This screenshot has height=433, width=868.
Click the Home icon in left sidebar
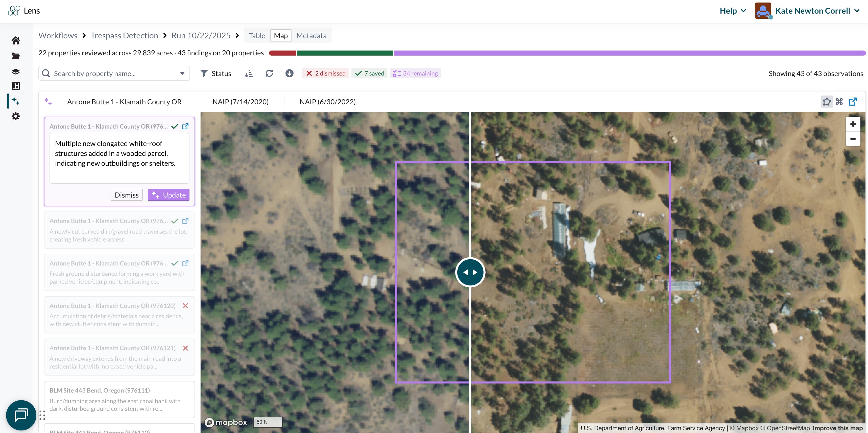[x=15, y=40]
